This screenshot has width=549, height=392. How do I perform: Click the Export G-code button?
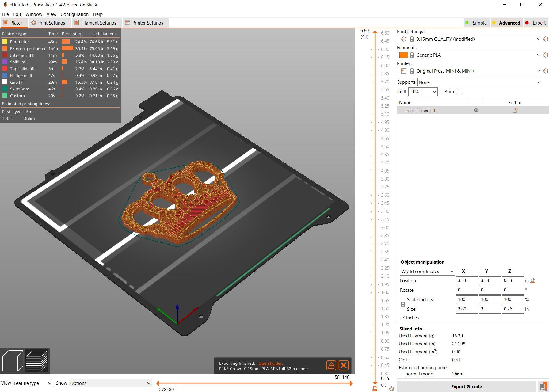(466, 387)
